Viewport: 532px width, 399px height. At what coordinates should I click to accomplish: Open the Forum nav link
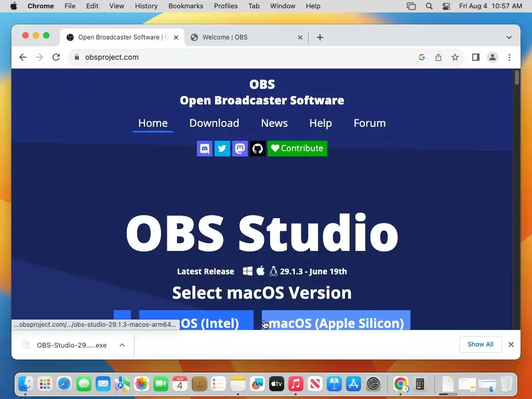click(x=369, y=123)
